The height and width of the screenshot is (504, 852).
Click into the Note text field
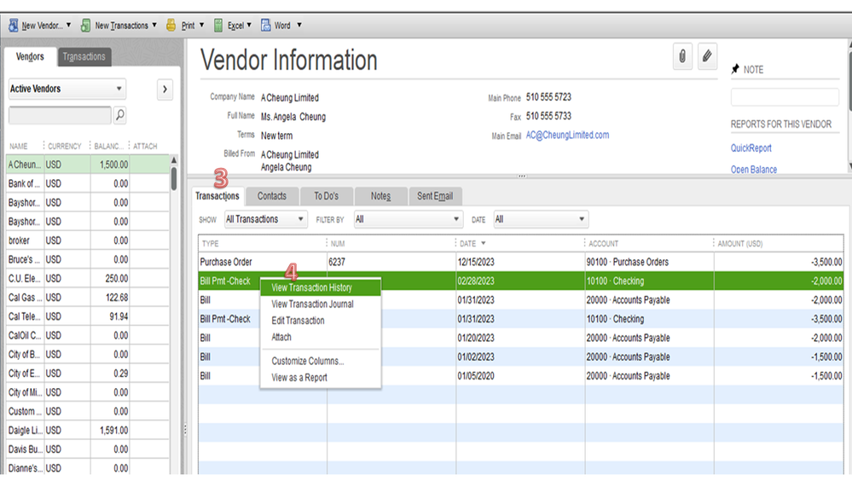pos(785,97)
